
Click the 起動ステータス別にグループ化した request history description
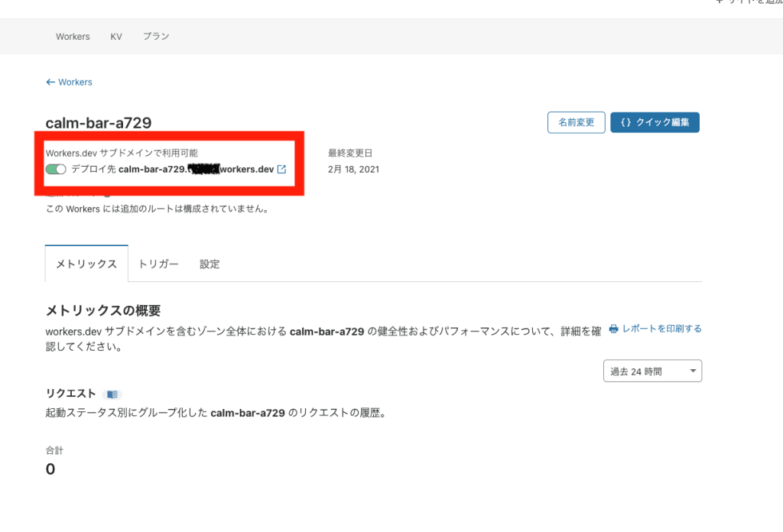(x=216, y=413)
